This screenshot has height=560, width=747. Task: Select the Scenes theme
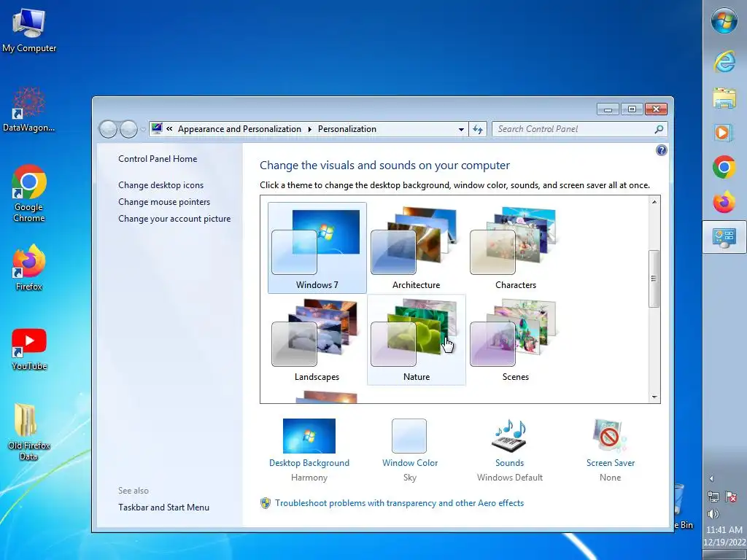coord(516,340)
